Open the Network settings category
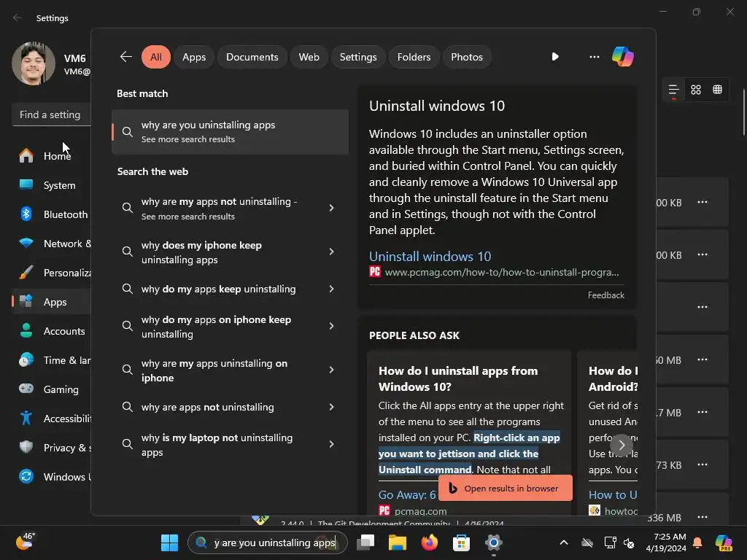The height and width of the screenshot is (560, 747). coord(53,244)
